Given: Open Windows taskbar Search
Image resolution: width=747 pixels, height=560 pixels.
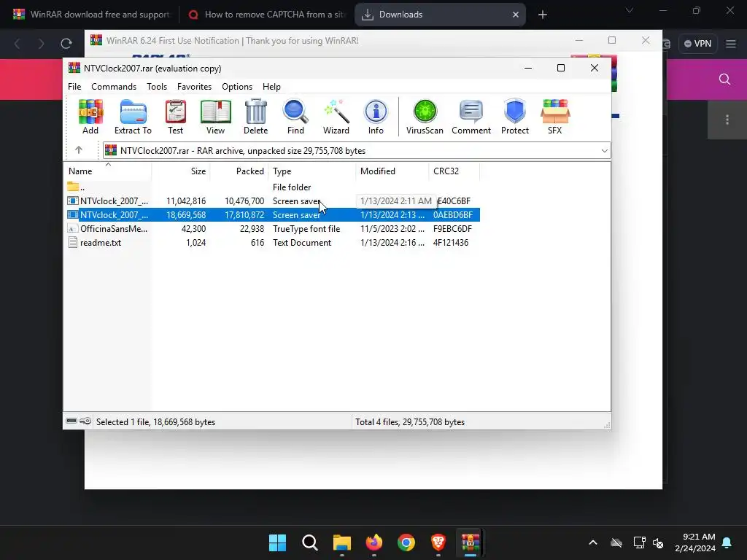Looking at the screenshot, I should pyautogui.click(x=309, y=542).
